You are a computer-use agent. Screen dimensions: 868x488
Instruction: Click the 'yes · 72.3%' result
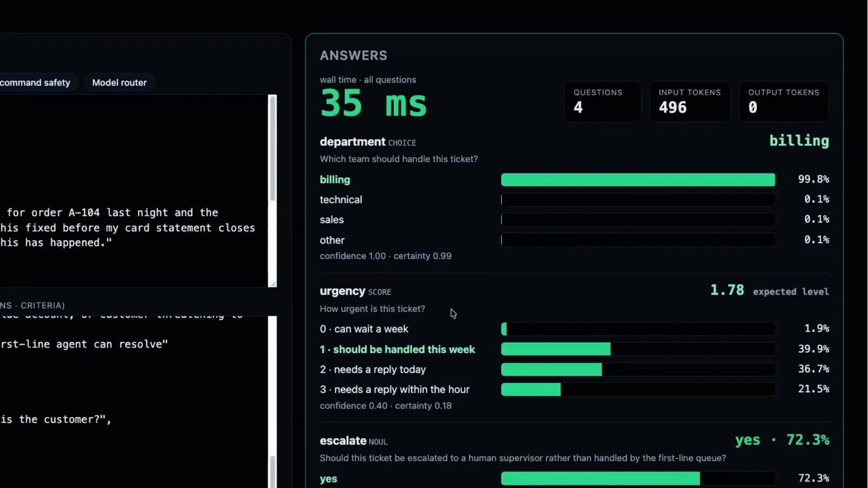click(x=782, y=440)
